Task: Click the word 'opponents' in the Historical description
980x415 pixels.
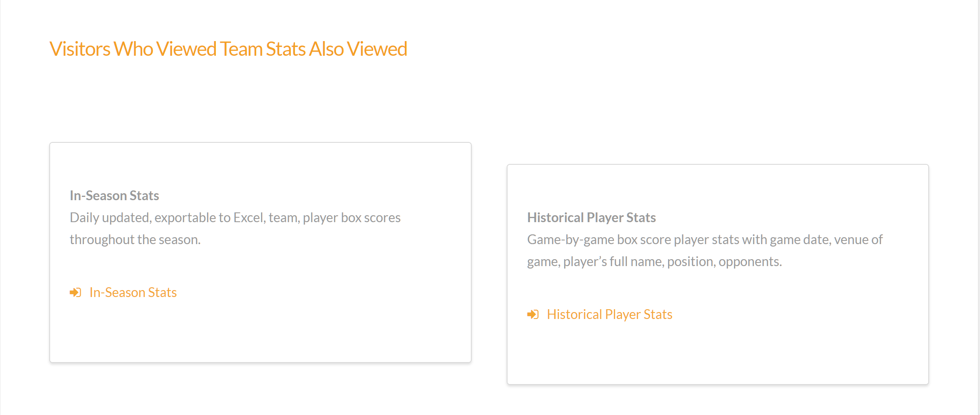Action: (749, 262)
